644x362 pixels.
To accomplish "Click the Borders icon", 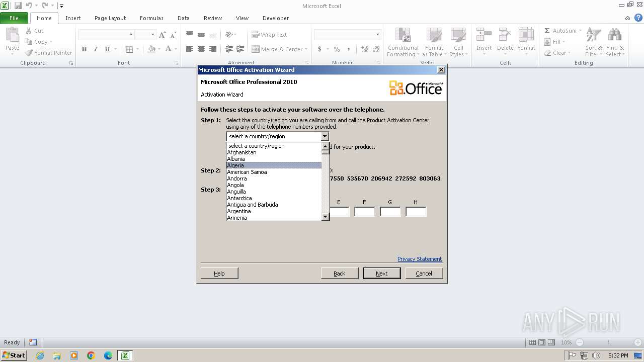I will pos(129,49).
